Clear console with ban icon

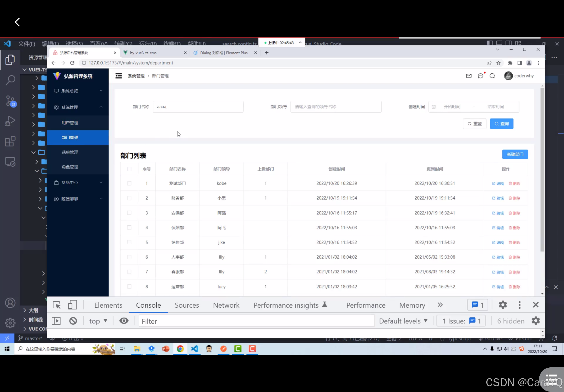click(x=73, y=321)
